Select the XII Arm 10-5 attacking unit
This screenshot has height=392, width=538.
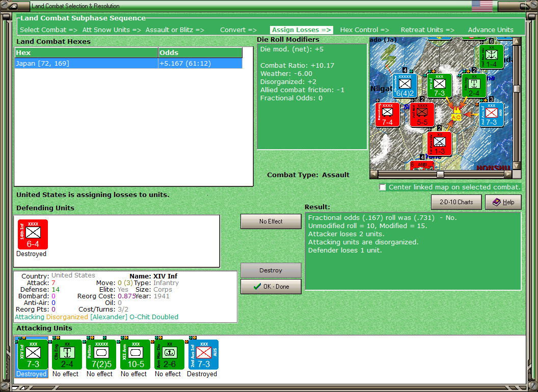click(135, 354)
